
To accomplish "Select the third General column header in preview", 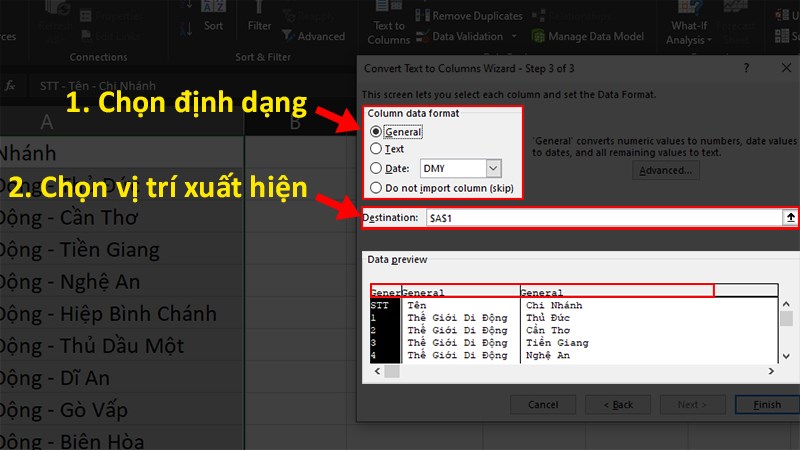I will click(x=616, y=292).
